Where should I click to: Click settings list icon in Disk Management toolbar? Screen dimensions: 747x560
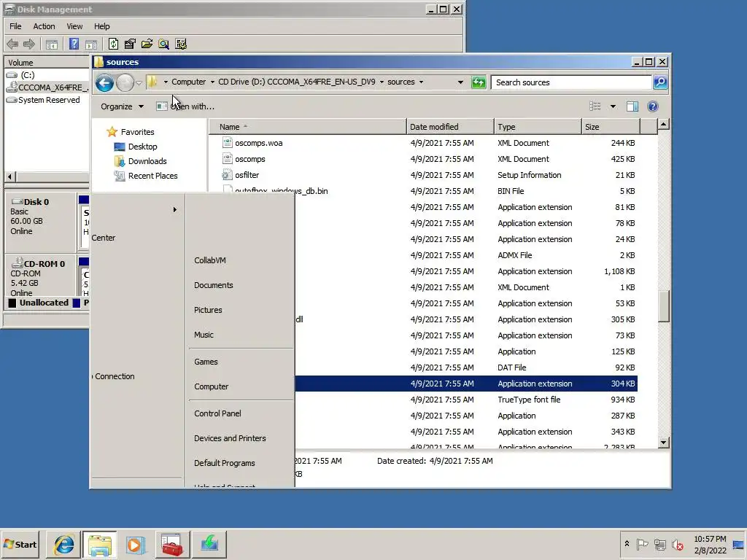pyautogui.click(x=181, y=44)
